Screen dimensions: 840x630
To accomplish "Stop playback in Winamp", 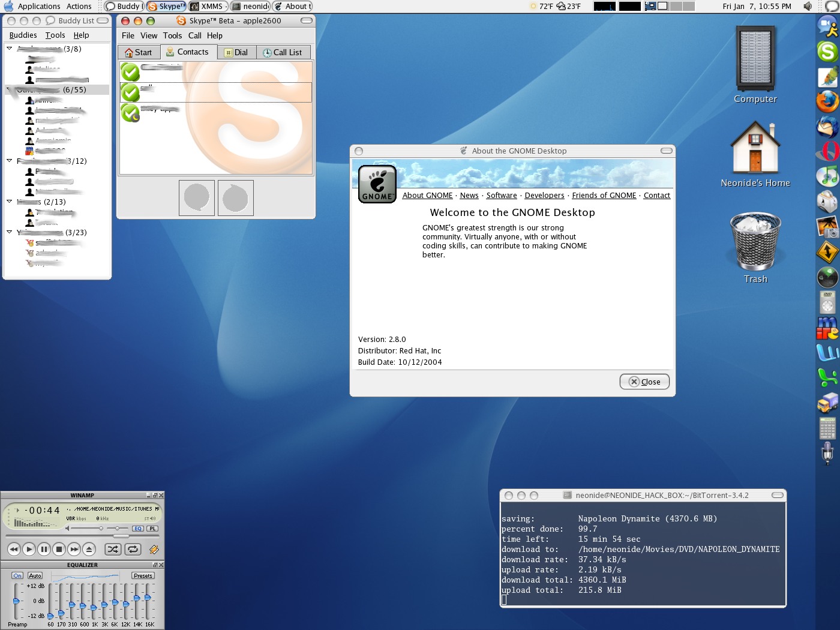I will pos(59,549).
